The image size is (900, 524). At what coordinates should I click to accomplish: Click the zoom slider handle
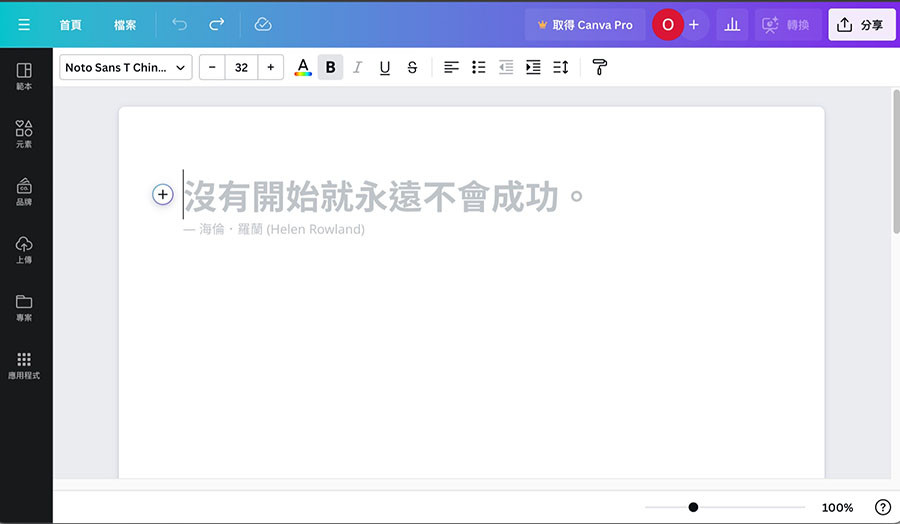click(x=693, y=507)
